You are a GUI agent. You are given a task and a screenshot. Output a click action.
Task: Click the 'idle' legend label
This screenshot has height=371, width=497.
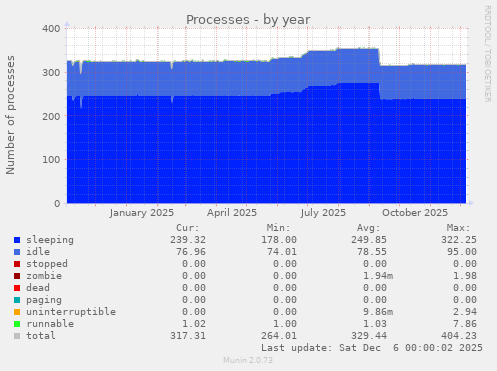click(x=38, y=252)
